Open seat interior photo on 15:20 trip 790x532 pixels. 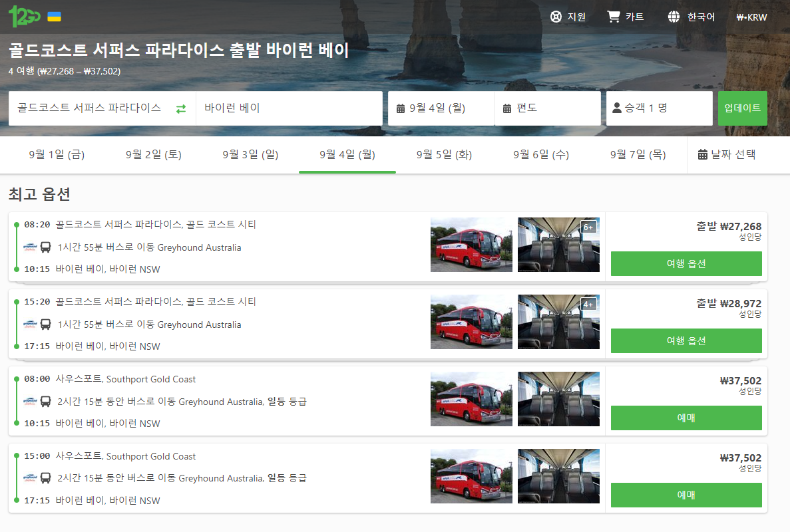point(559,322)
